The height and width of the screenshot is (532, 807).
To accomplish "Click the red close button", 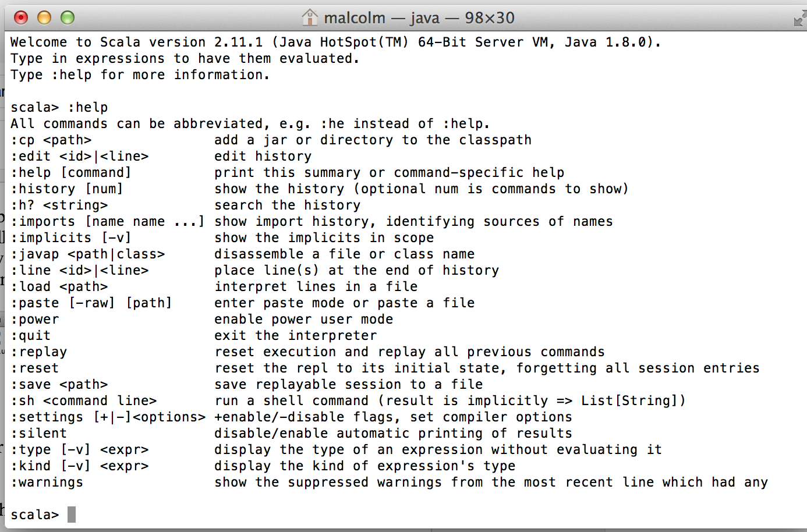I will 22,17.
